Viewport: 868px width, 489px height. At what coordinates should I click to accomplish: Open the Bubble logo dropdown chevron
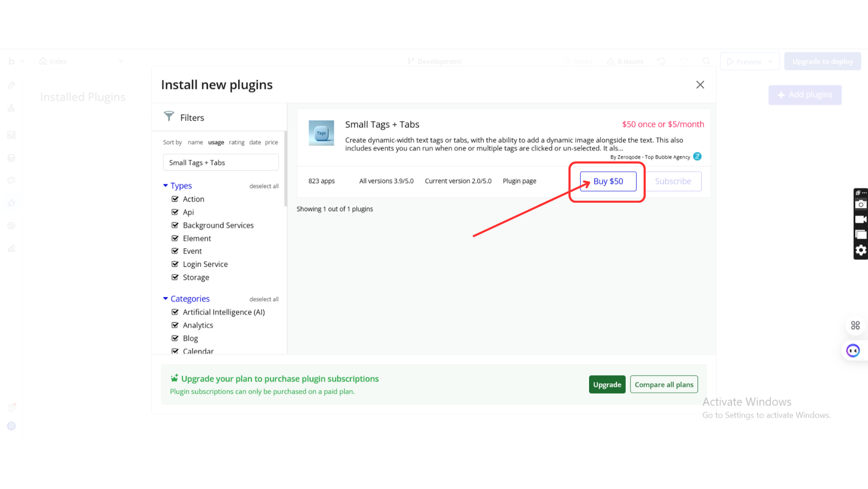(23, 61)
